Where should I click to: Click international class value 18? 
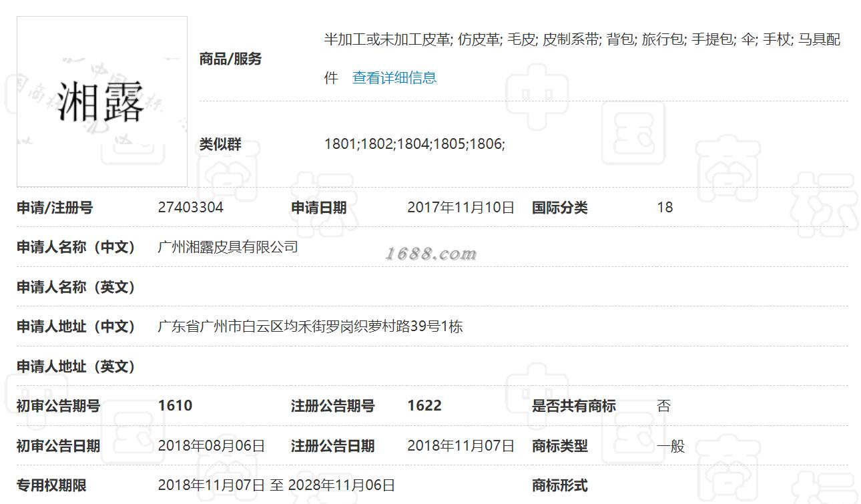click(665, 208)
